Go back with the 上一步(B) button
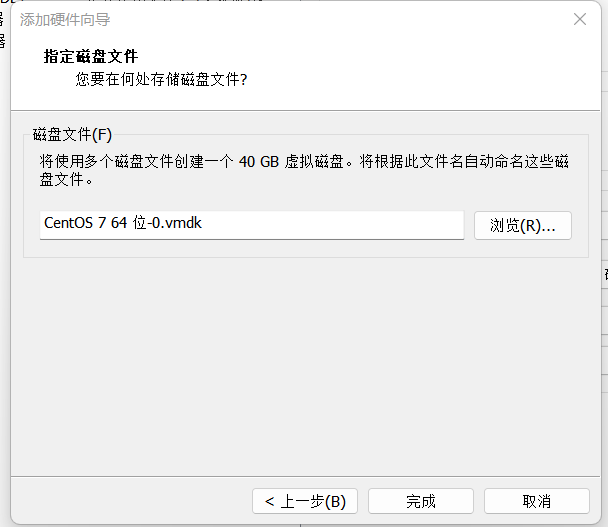This screenshot has width=608, height=527. pyautogui.click(x=305, y=501)
